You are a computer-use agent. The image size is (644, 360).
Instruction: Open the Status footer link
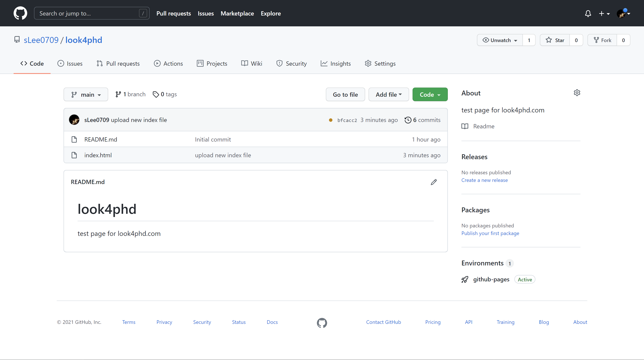(239, 322)
